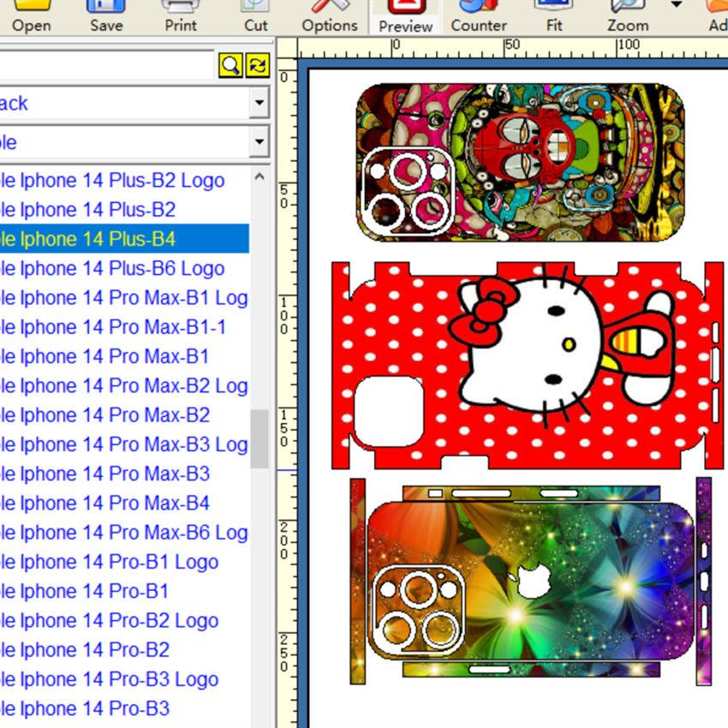The image size is (728, 728).
Task: Select Iphone 14 Pro Max-B4 list item
Action: [124, 504]
